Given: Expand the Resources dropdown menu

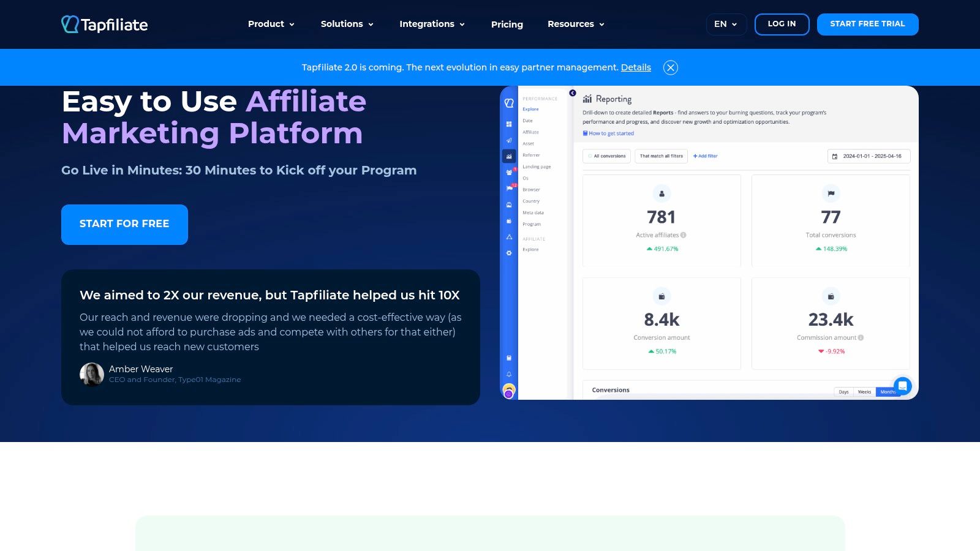Looking at the screenshot, I should 576,24.
